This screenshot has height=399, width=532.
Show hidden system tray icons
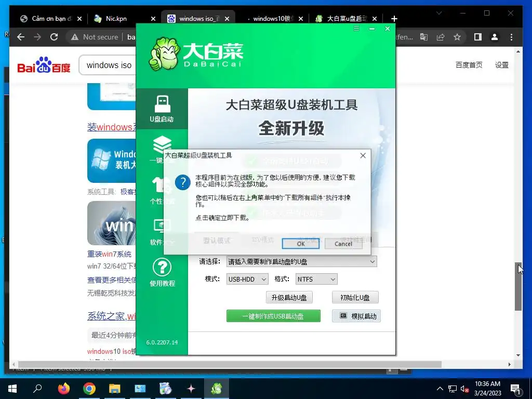[440, 389]
